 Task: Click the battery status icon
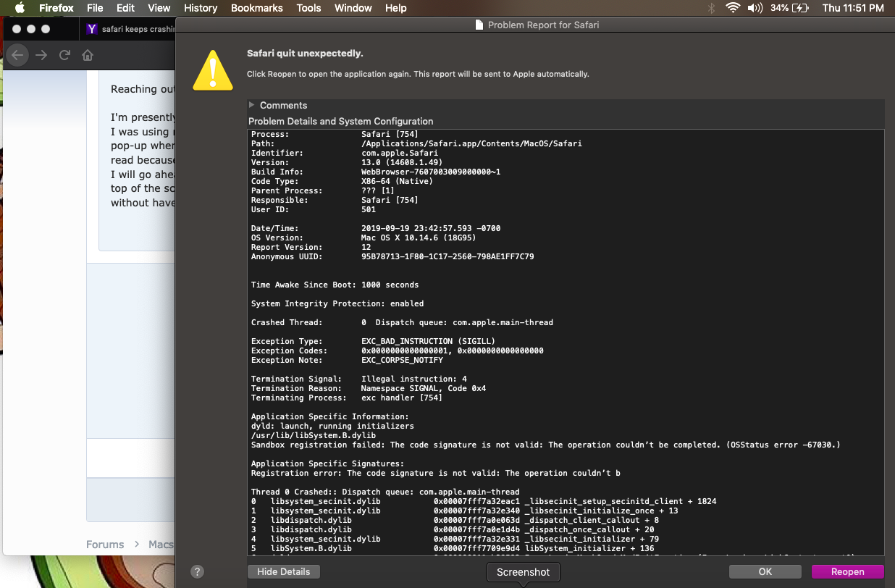pyautogui.click(x=800, y=8)
